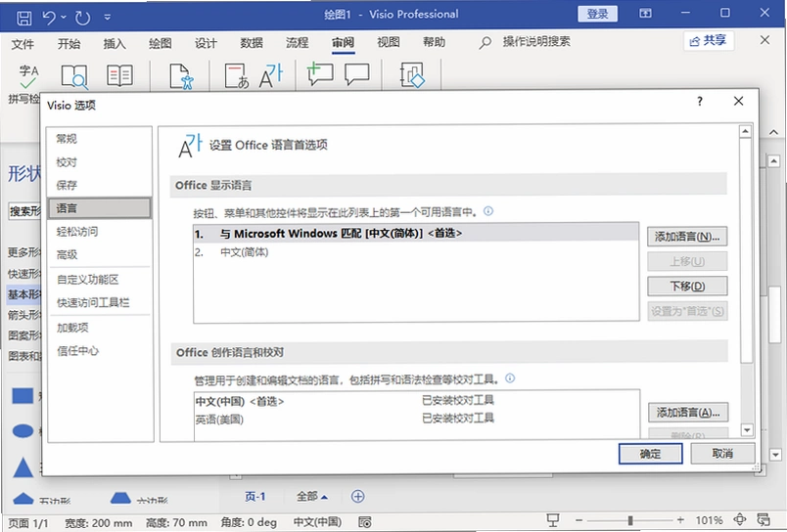Select the Microsoft Windows 匹配 language row

[416, 234]
